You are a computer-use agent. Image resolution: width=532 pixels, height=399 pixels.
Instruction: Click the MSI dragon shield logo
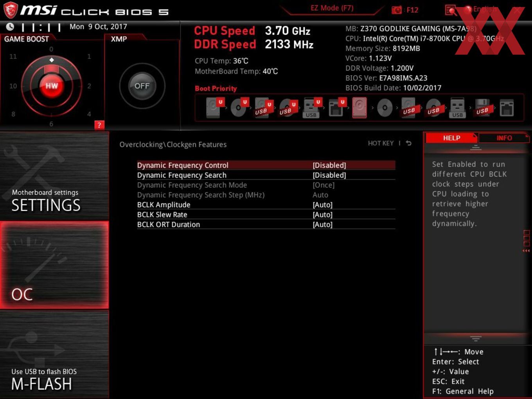pyautogui.click(x=11, y=10)
